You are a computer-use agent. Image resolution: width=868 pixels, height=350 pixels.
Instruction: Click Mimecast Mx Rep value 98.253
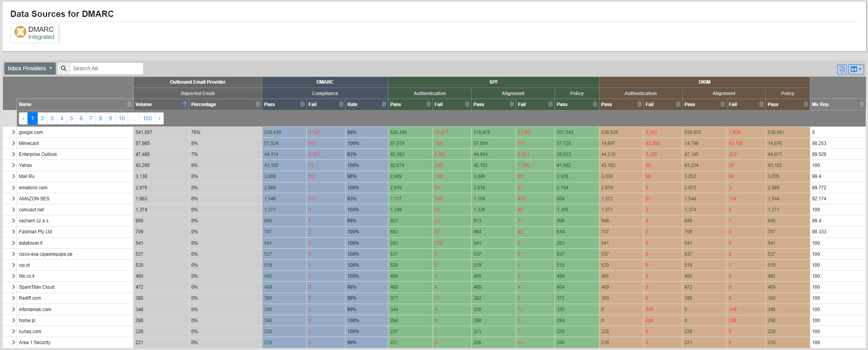[819, 143]
